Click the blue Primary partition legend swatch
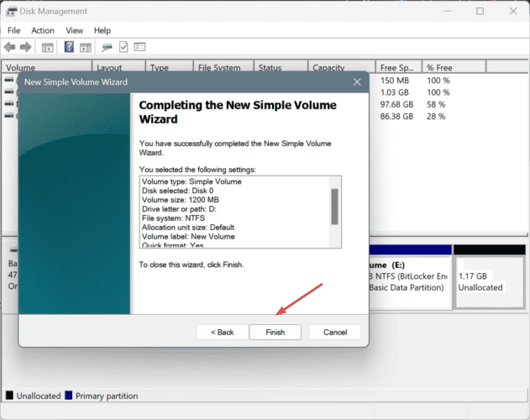The image size is (530, 420). (69, 396)
